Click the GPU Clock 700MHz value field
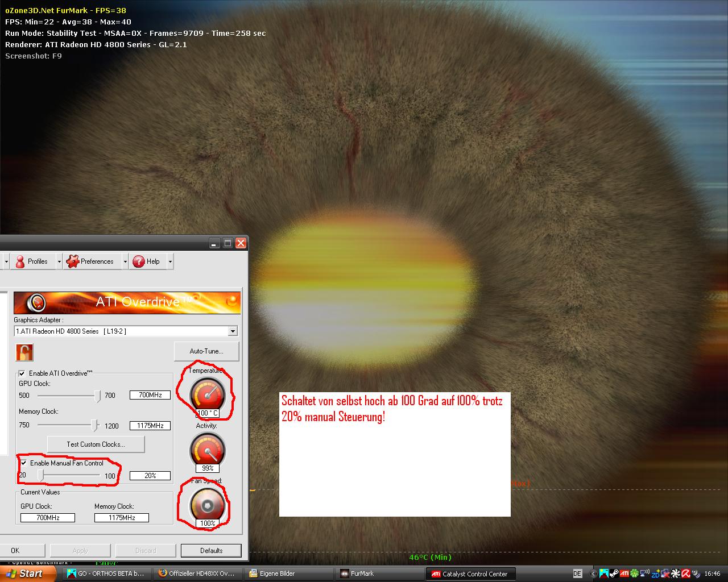 (x=150, y=395)
